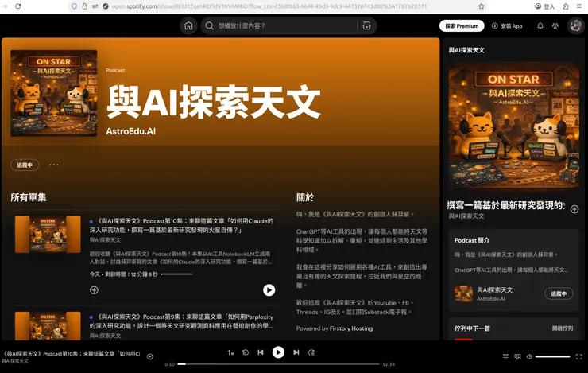Open now playing title in bottom bar
Image resolution: width=588 pixels, height=373 pixels.
coord(72,353)
